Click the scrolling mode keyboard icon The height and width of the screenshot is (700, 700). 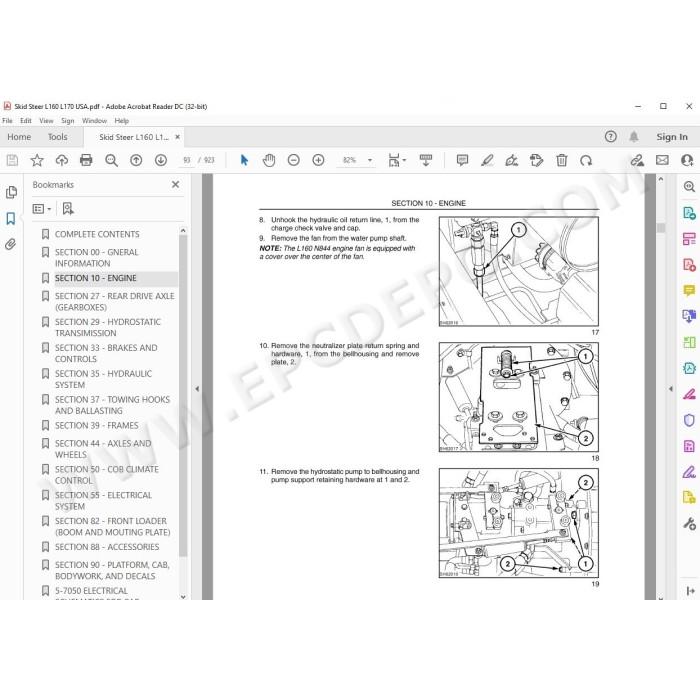(x=426, y=160)
